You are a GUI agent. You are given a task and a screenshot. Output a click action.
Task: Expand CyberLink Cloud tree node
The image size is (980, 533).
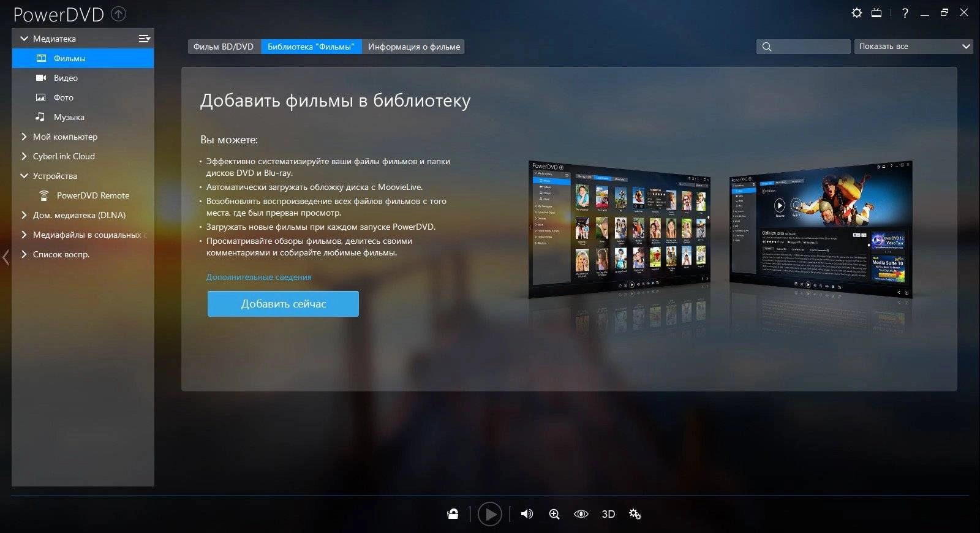(24, 156)
